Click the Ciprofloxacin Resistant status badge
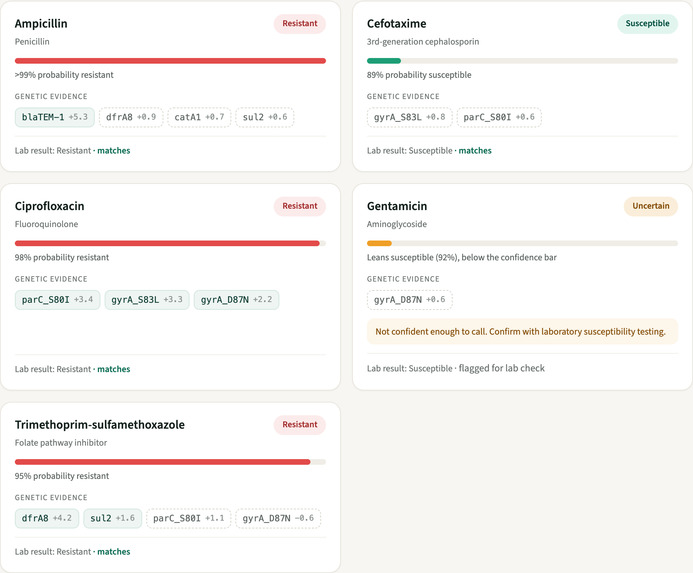 click(x=300, y=206)
